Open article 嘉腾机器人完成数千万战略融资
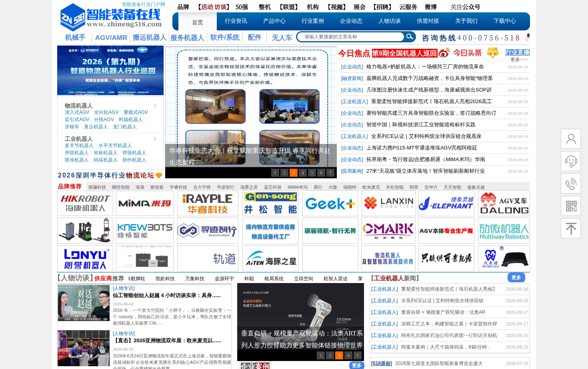 429,78
